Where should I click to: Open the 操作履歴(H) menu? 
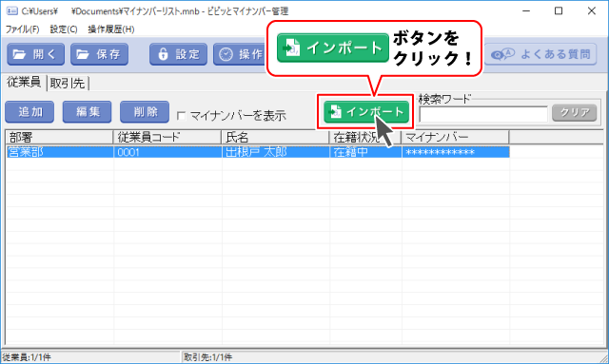[x=111, y=29]
